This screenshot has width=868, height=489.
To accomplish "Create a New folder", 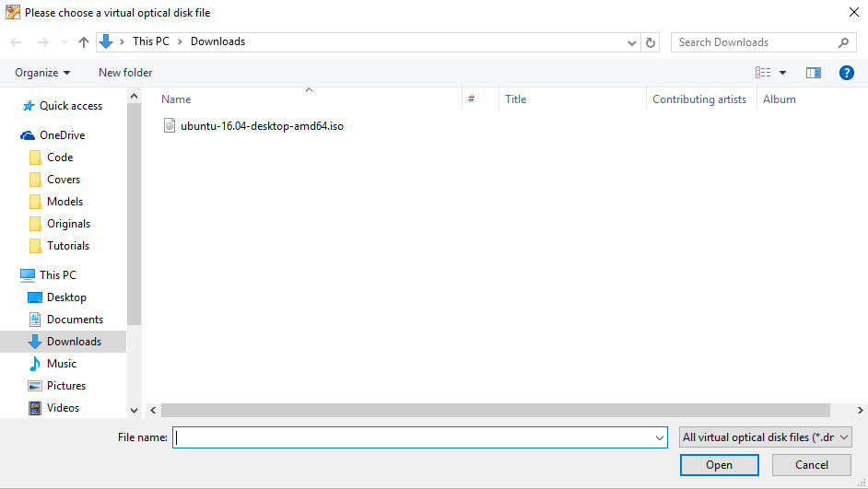I will click(x=125, y=73).
